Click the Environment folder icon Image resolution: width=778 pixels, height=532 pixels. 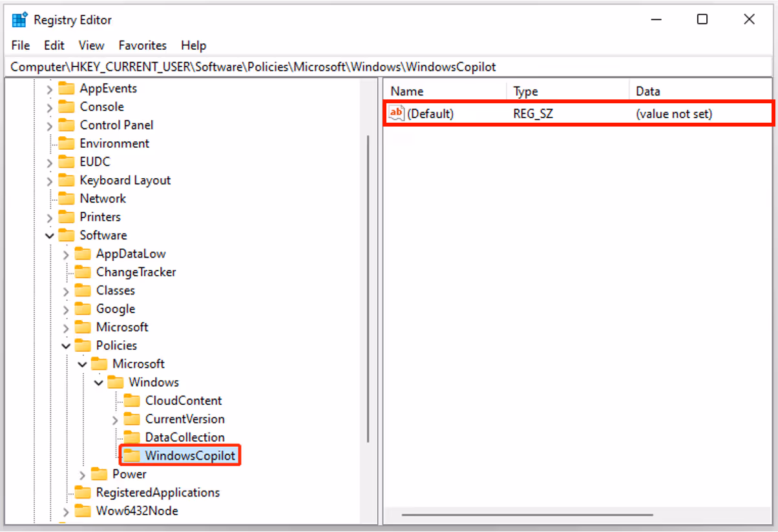[x=67, y=143]
